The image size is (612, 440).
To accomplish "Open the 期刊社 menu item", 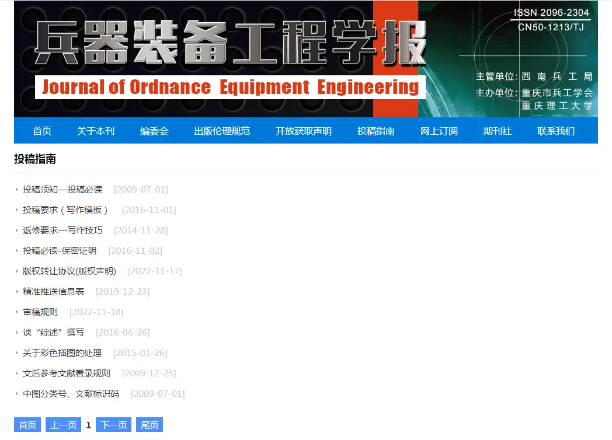I will point(497,131).
